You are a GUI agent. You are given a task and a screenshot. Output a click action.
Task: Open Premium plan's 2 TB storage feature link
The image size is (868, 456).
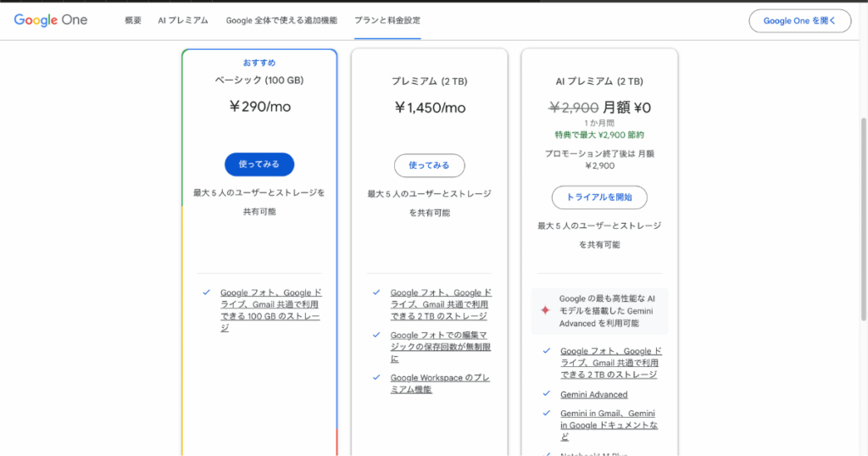441,304
